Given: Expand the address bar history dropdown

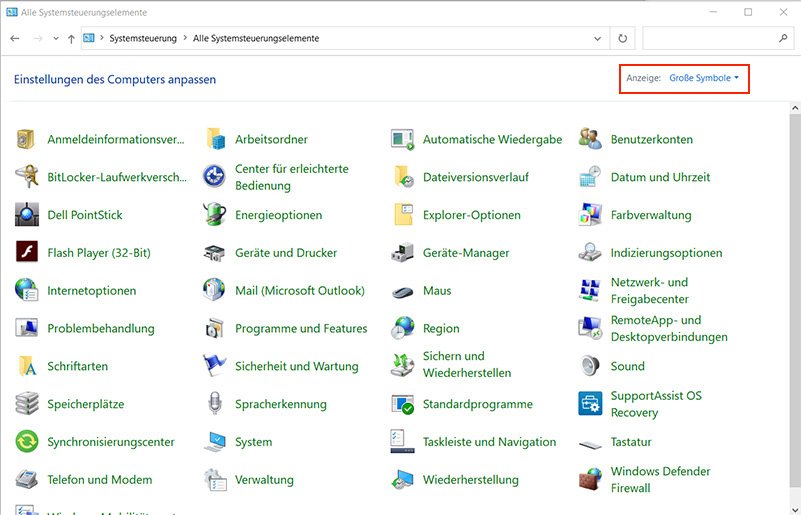Looking at the screenshot, I should 598,38.
